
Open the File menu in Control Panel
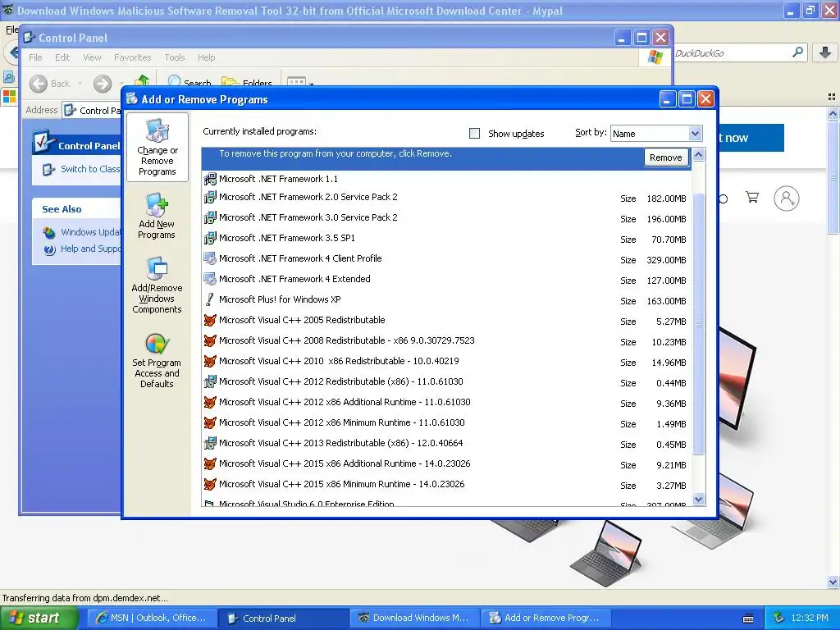click(35, 57)
